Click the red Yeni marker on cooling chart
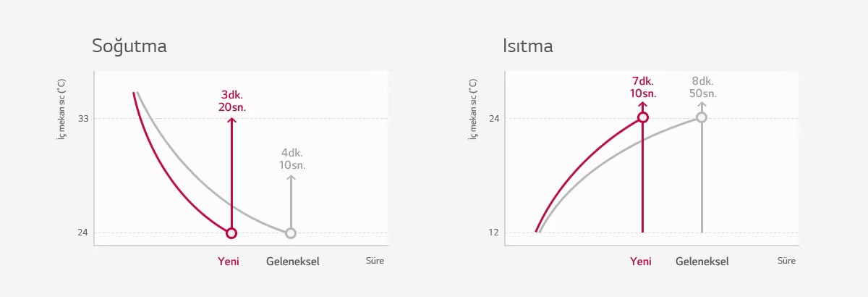868x297 pixels. coord(231,233)
